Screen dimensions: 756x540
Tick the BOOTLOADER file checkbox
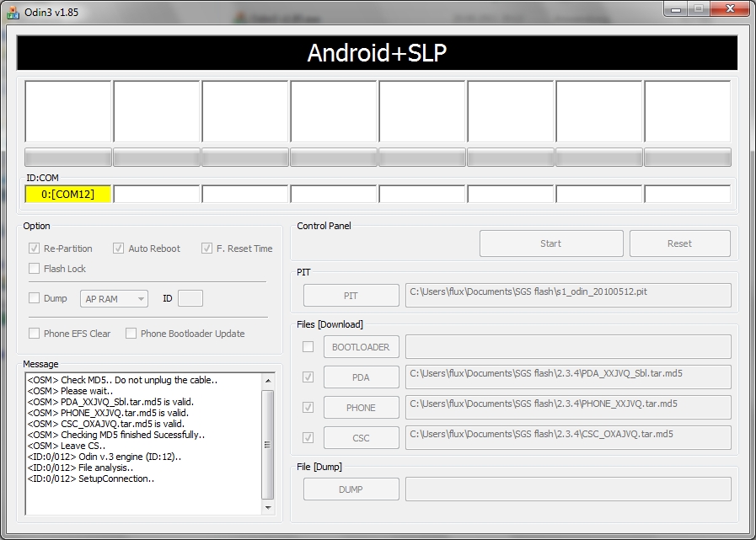tap(308, 346)
